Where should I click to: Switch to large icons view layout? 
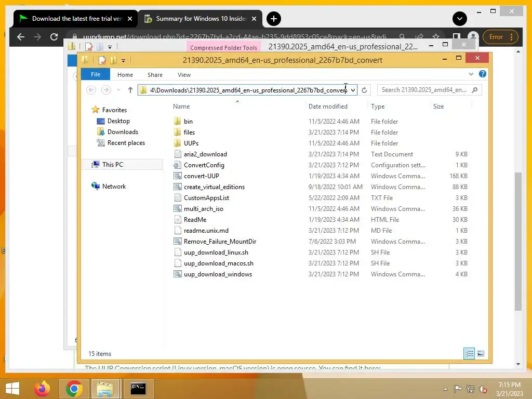point(481,353)
